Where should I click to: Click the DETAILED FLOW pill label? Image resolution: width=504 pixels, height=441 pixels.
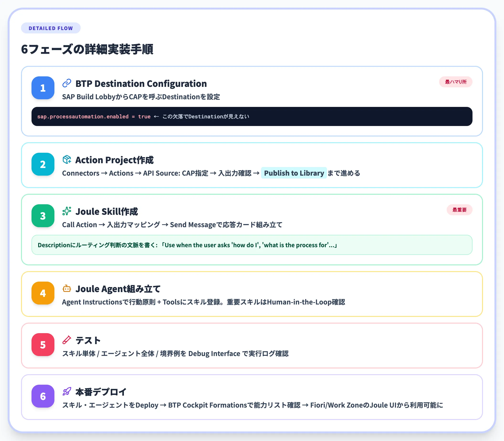pyautogui.click(x=51, y=28)
